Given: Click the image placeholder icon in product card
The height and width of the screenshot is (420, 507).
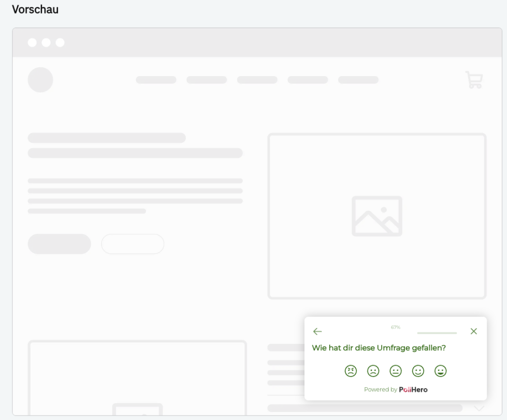Looking at the screenshot, I should click(x=377, y=216).
